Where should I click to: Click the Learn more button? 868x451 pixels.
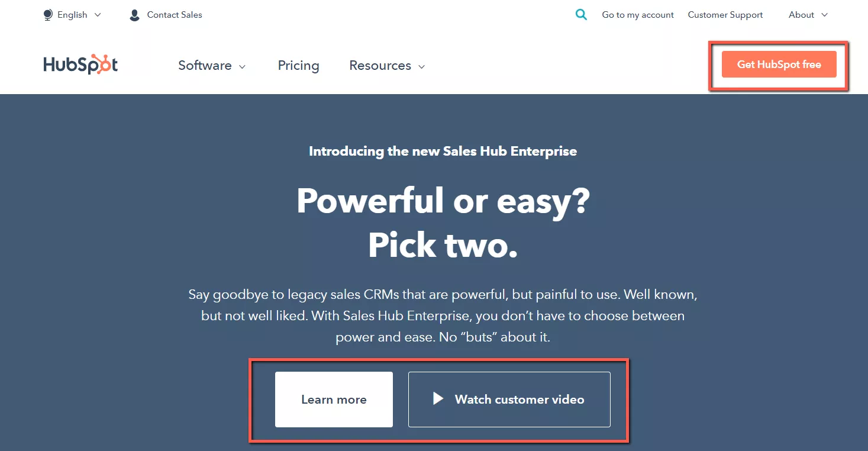(334, 400)
